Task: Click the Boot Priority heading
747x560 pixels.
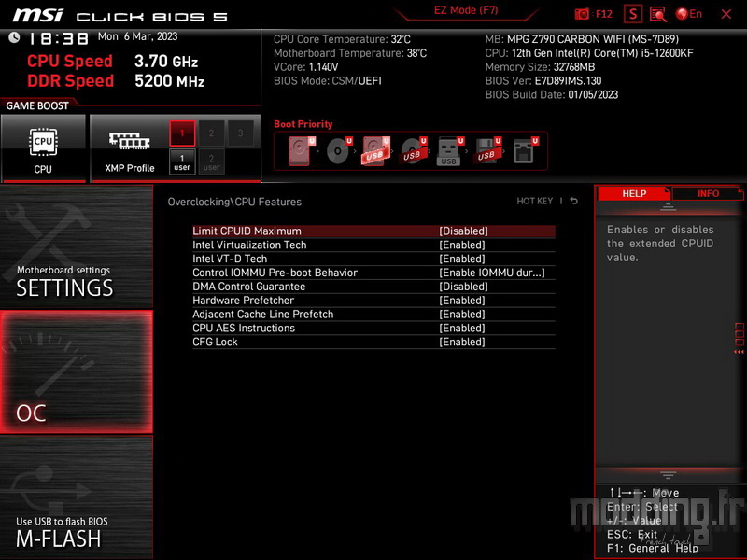Action: pos(303,124)
